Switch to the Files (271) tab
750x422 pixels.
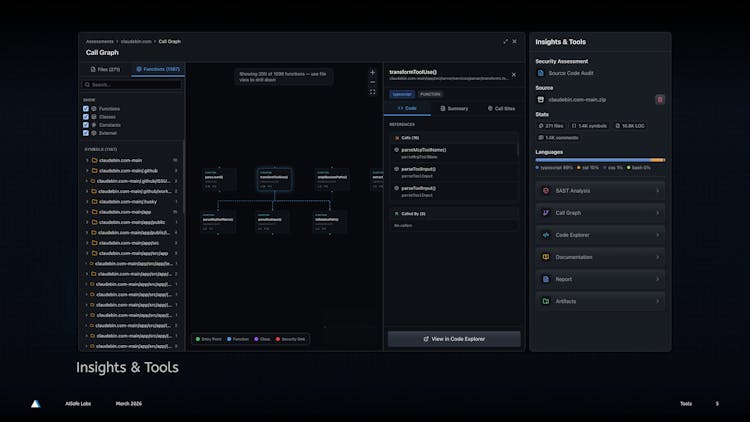point(105,70)
